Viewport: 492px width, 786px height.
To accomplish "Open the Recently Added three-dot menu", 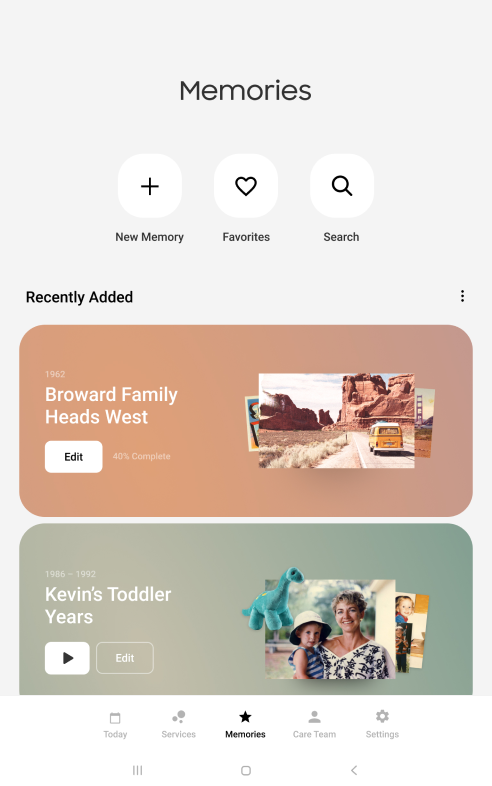I will click(462, 296).
